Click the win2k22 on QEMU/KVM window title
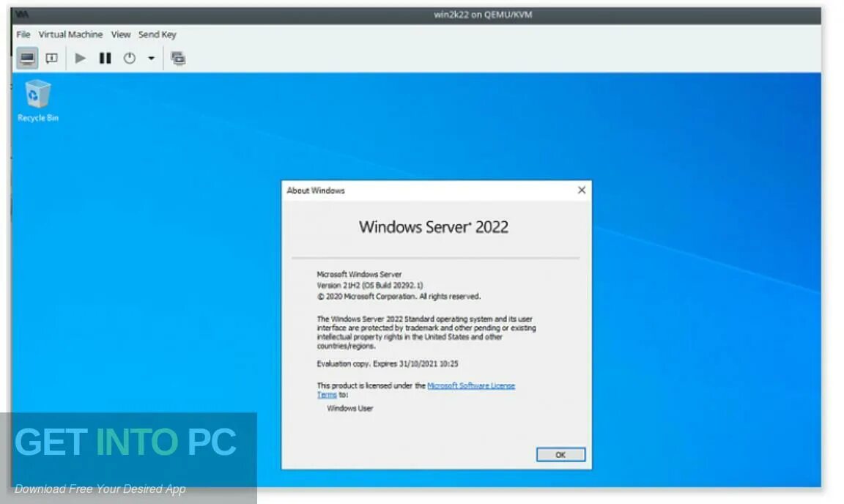The height and width of the screenshot is (504, 844). pos(483,15)
